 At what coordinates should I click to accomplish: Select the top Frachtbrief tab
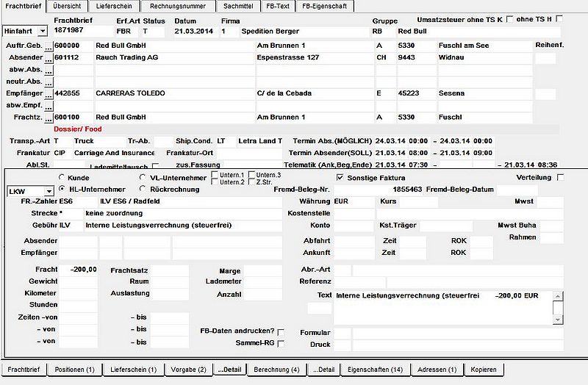point(24,6)
